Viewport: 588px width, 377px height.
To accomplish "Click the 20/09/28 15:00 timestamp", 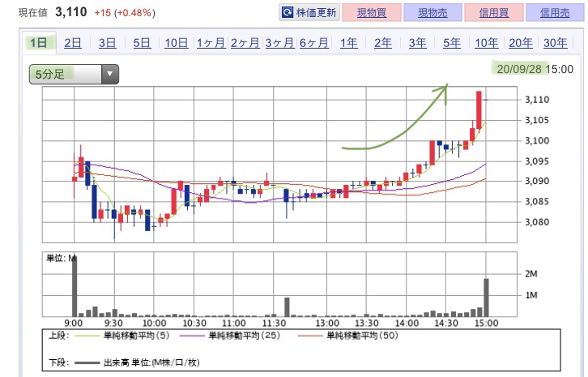I will (535, 69).
